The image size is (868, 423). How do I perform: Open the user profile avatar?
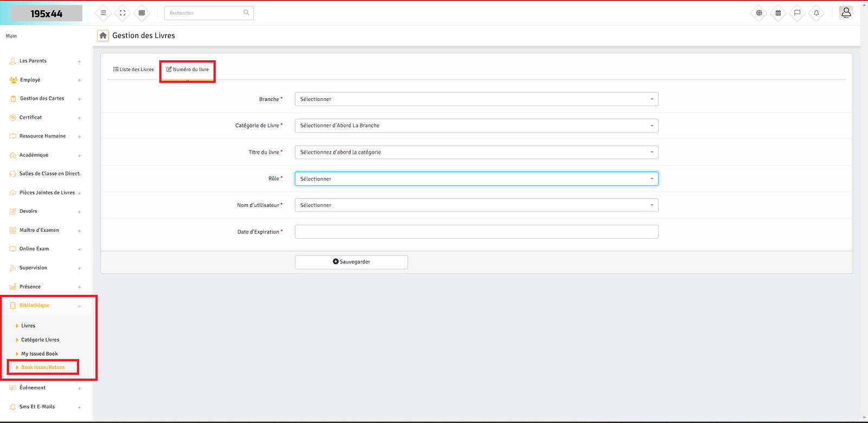(x=846, y=12)
